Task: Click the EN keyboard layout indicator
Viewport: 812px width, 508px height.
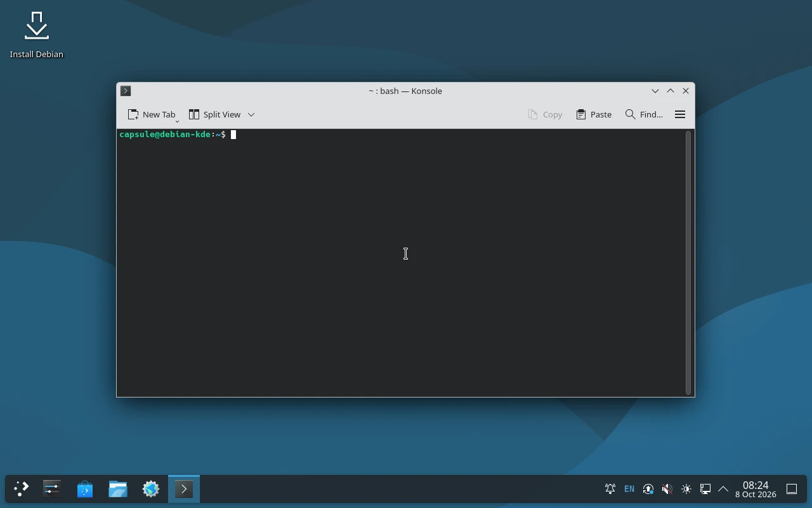Action: (x=629, y=489)
